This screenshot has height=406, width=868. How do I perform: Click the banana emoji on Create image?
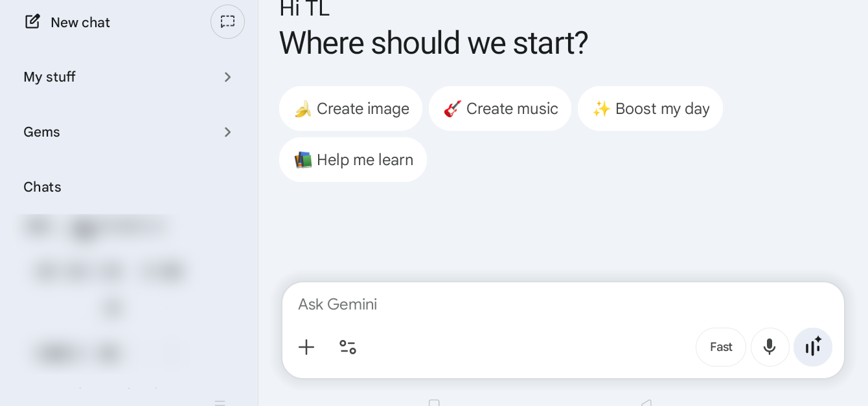(303, 109)
